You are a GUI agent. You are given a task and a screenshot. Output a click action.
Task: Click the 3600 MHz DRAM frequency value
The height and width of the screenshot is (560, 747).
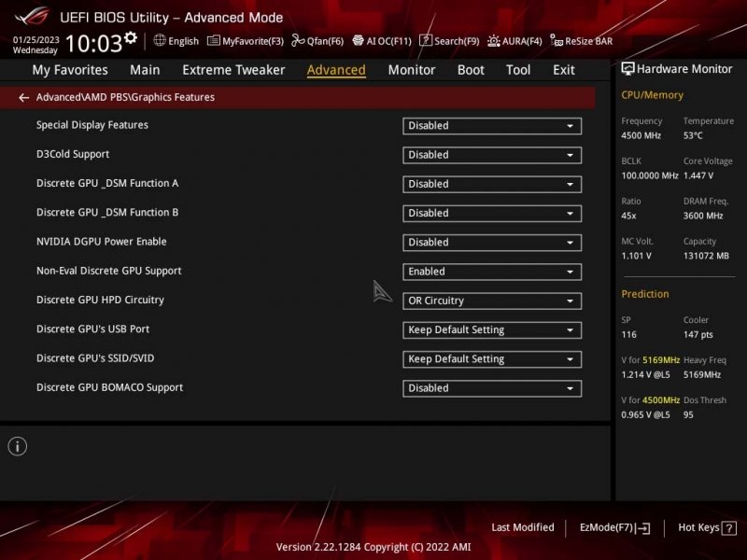tap(703, 216)
